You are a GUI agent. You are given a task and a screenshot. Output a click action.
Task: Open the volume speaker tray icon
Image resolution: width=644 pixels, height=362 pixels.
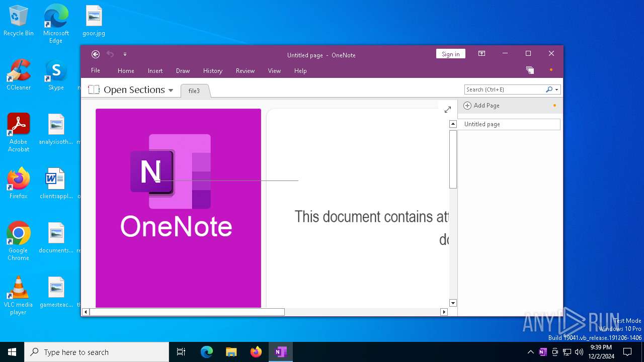click(x=579, y=352)
